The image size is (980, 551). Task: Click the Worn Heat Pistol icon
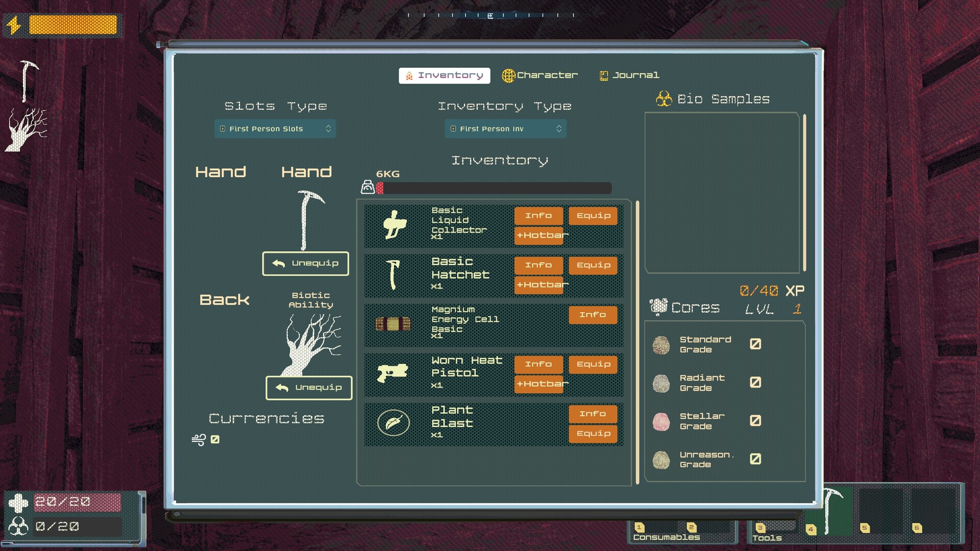[x=392, y=373]
